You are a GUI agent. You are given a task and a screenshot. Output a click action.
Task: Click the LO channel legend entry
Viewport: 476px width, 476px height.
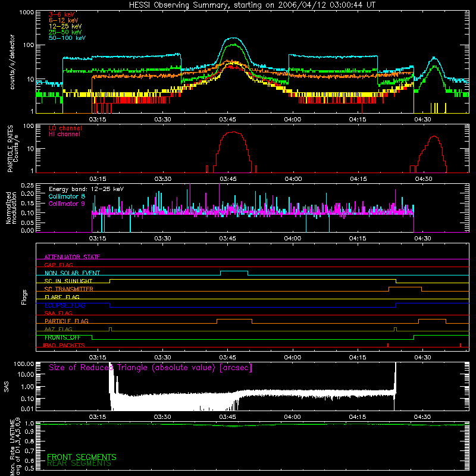click(x=65, y=128)
